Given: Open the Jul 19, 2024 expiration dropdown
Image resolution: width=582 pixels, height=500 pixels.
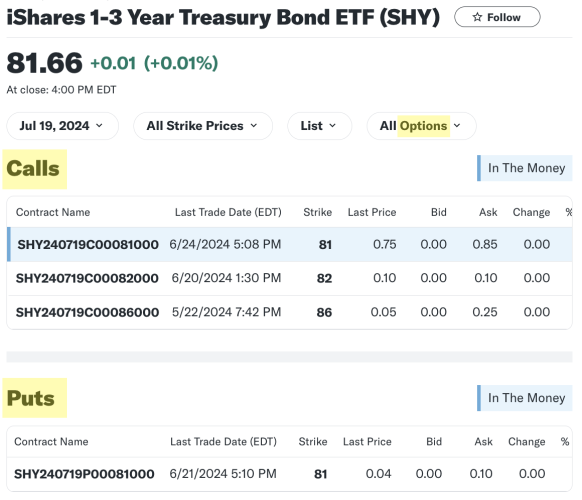Looking at the screenshot, I should 62,126.
